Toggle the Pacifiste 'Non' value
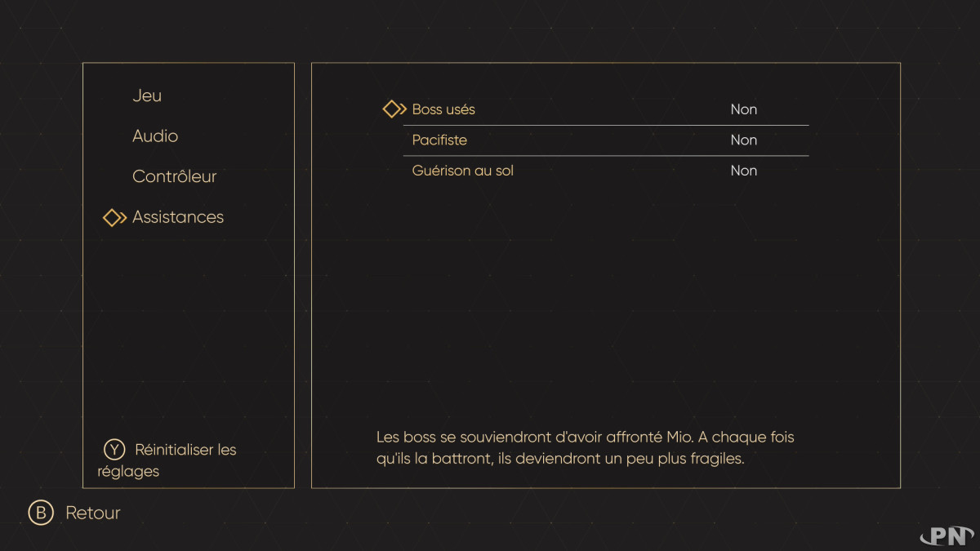Screen dimensions: 980x551 pos(743,140)
